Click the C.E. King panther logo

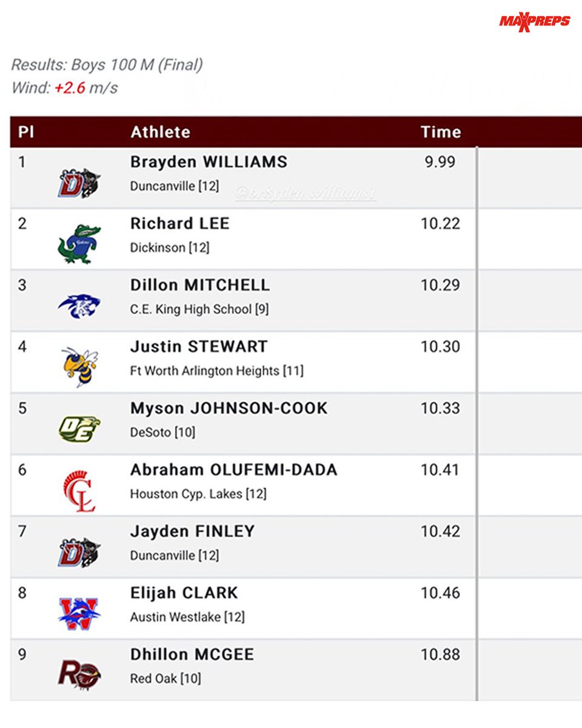(79, 306)
